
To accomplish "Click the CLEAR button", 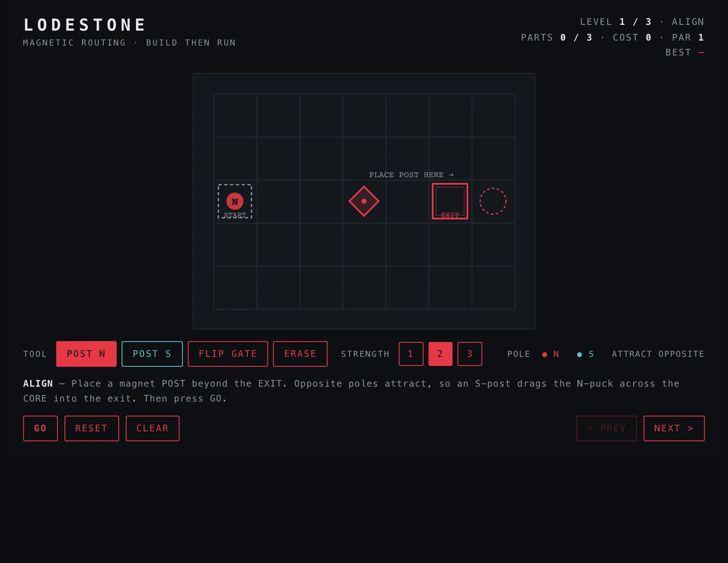I will pyautogui.click(x=153, y=428).
